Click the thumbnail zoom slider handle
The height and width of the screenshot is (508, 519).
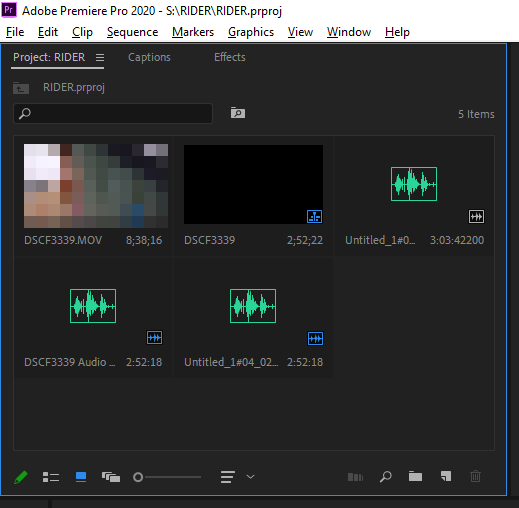pos(138,477)
